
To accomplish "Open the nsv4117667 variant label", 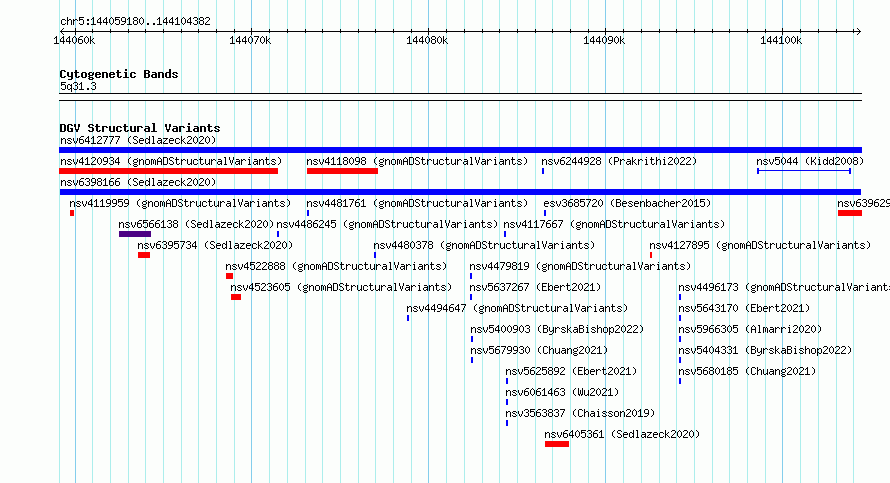I will tap(614, 224).
